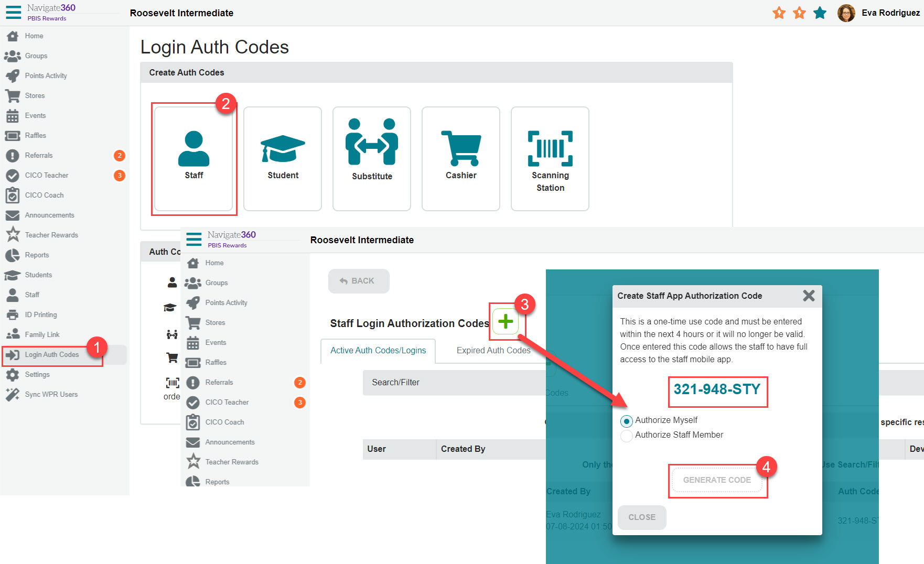Select the Staff auth code tile
Screen dimensions: 924x564
point(194,157)
